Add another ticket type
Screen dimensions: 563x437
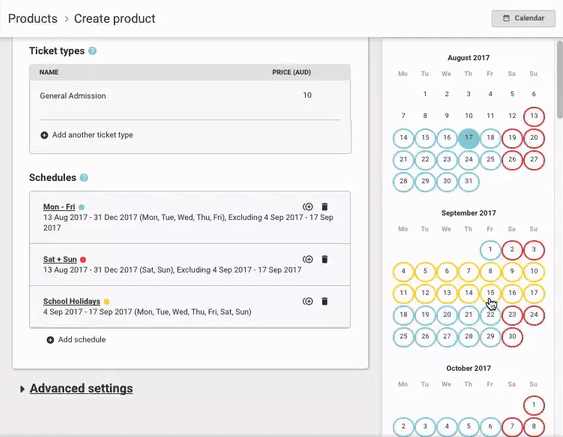pyautogui.click(x=87, y=135)
